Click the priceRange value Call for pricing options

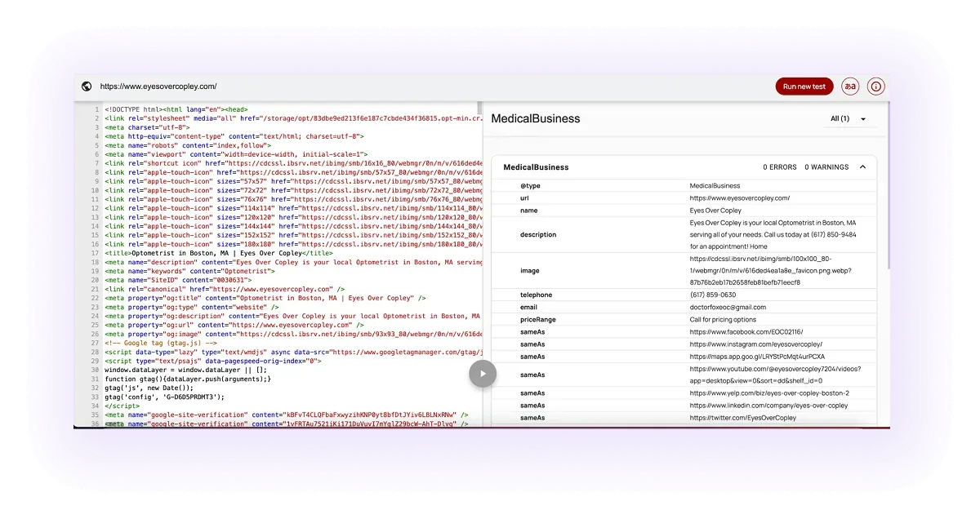click(x=723, y=320)
